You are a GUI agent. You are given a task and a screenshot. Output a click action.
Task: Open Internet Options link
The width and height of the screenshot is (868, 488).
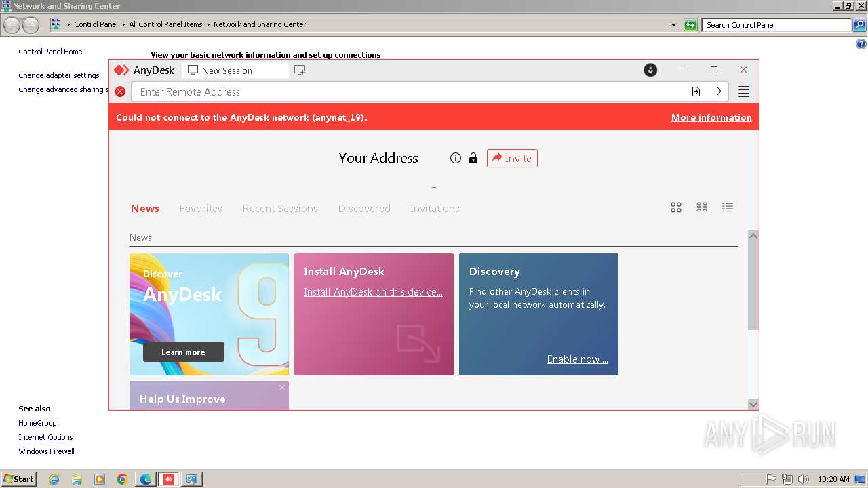coord(45,437)
